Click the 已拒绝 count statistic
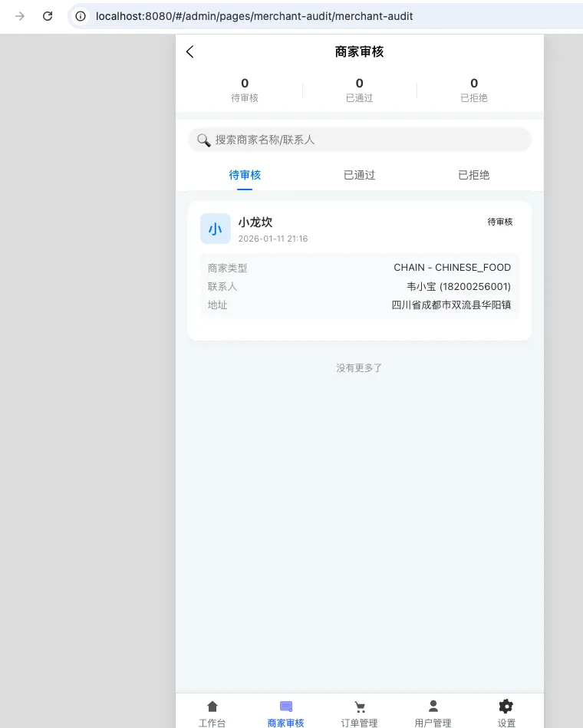Viewport: 583px width, 728px height. click(x=473, y=90)
